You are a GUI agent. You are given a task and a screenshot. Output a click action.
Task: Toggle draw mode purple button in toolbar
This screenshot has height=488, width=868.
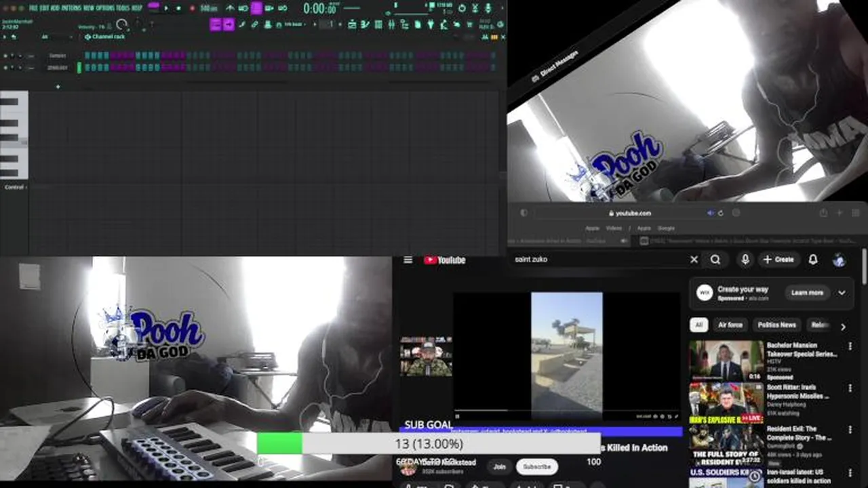coord(216,24)
